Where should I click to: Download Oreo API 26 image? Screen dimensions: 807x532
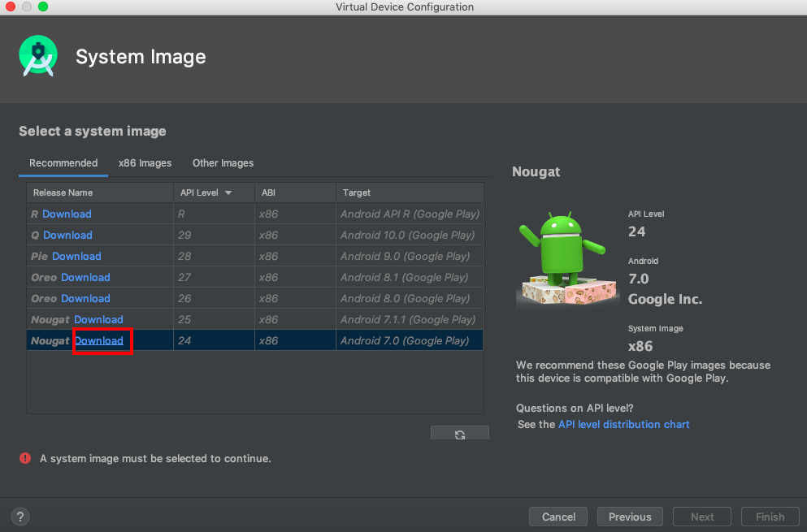(85, 298)
